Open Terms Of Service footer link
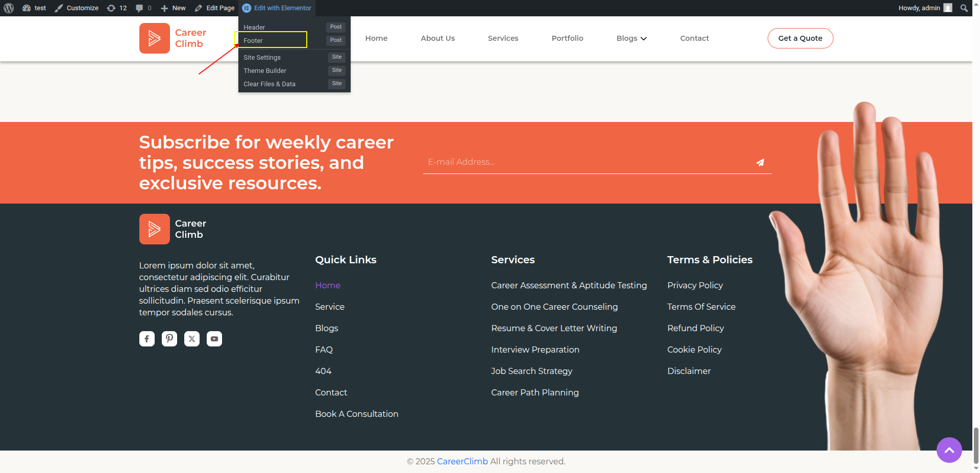Screen dimensions: 980x473 click(x=701, y=307)
